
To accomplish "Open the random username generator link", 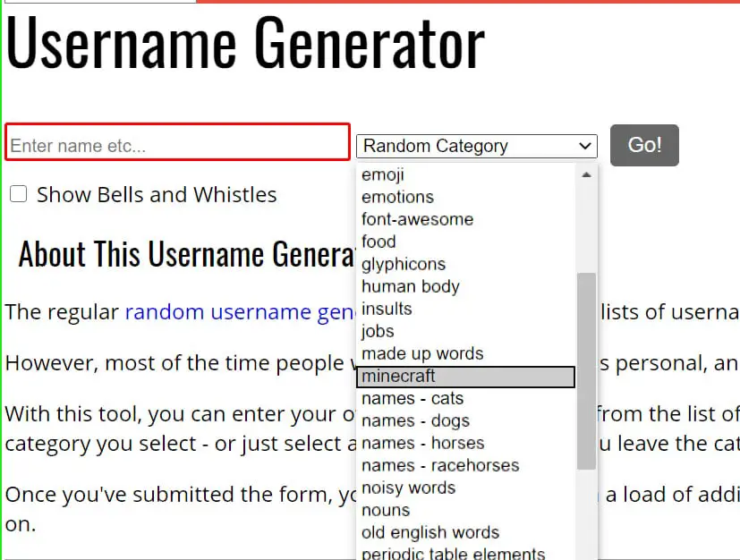I will (240, 312).
